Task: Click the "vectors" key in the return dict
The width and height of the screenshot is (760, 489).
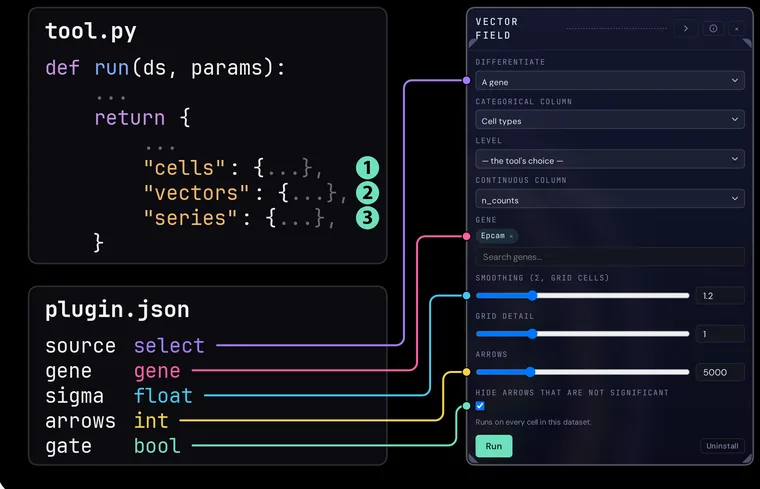Action: point(197,193)
